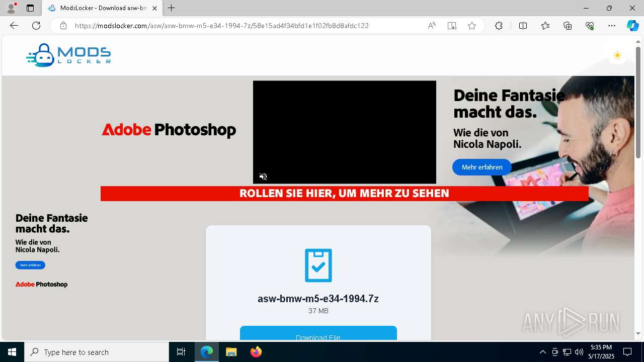Click the file clipboard check icon
Image resolution: width=644 pixels, height=362 pixels.
coord(318,265)
